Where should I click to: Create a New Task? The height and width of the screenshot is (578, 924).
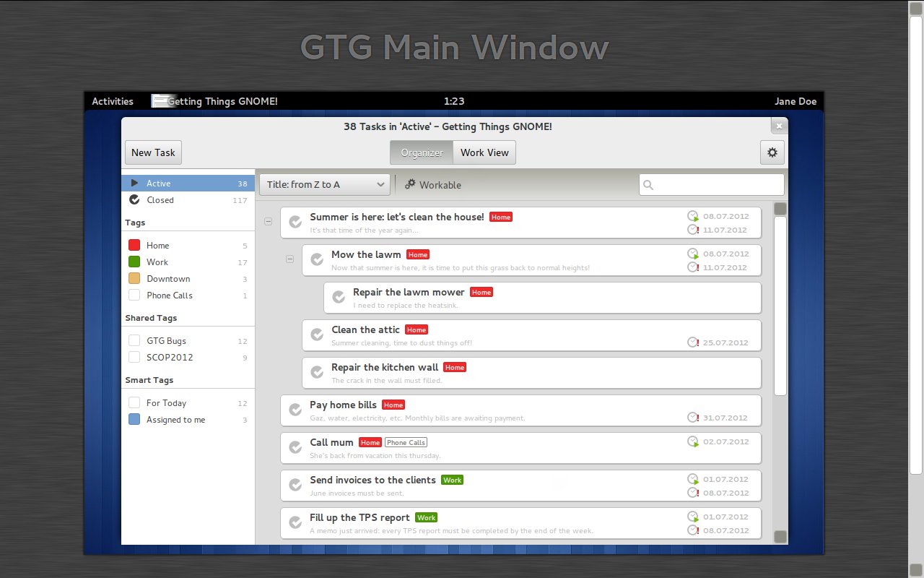pyautogui.click(x=153, y=152)
